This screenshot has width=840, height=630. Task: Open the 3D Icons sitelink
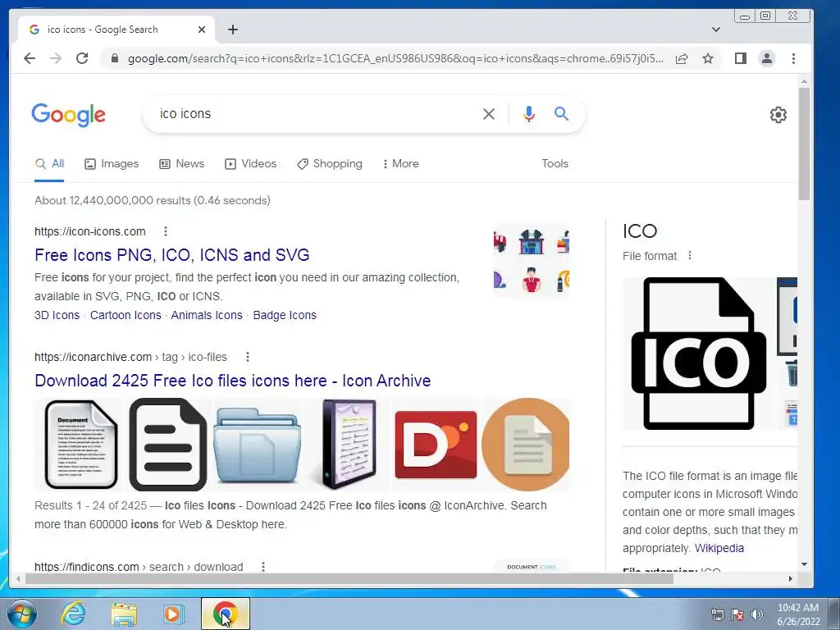pyautogui.click(x=57, y=315)
